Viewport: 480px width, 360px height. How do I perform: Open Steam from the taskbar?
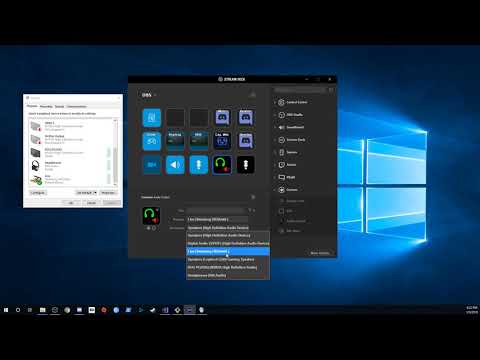[153, 310]
